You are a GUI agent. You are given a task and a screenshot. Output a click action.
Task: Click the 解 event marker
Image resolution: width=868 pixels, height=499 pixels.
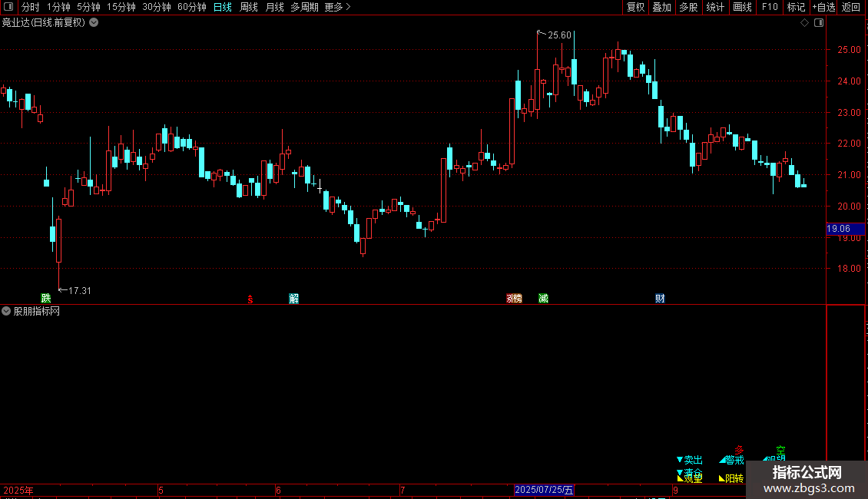click(294, 299)
